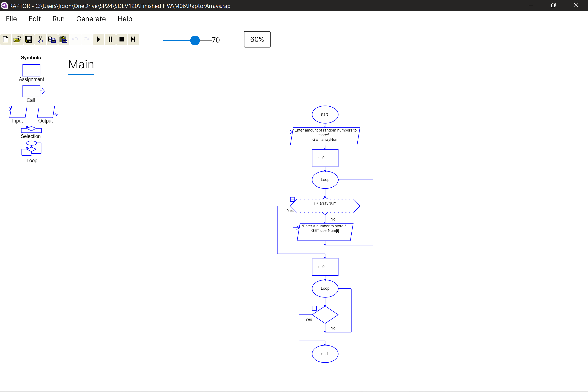Open a flowchart file using the open icon
This screenshot has width=588, height=392.
pos(17,39)
